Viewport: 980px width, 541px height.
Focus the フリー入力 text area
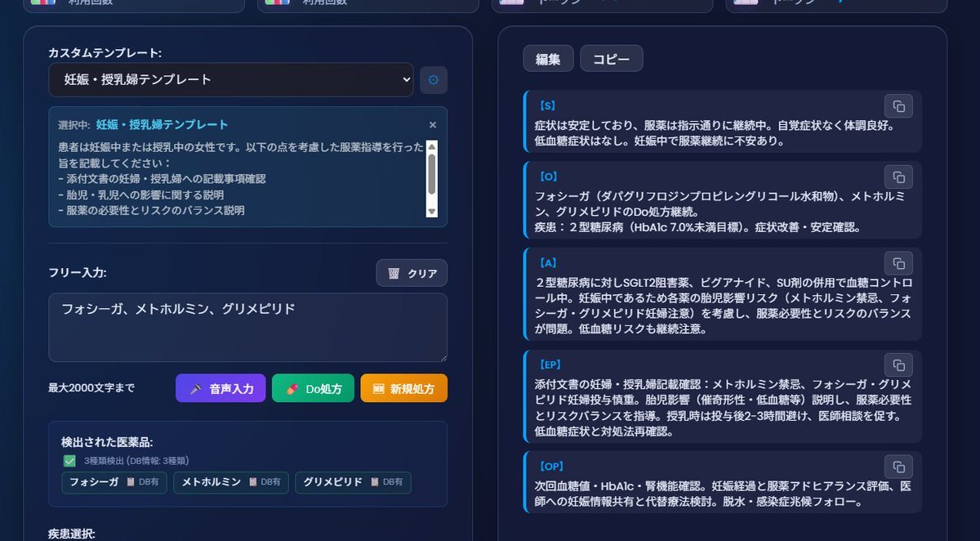247,328
